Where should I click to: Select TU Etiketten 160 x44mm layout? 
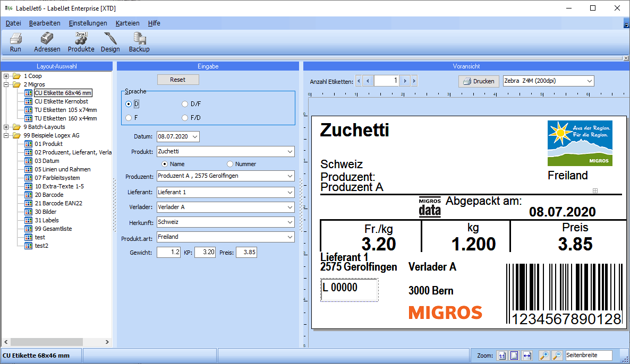(x=65, y=118)
